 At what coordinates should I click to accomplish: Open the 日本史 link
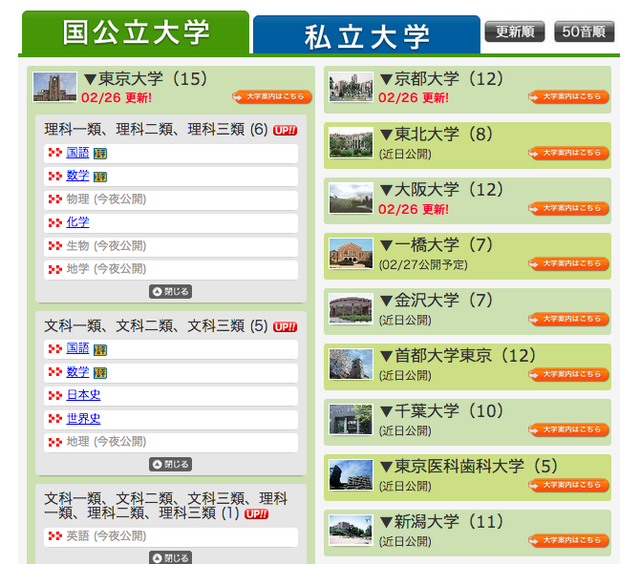pos(83,395)
